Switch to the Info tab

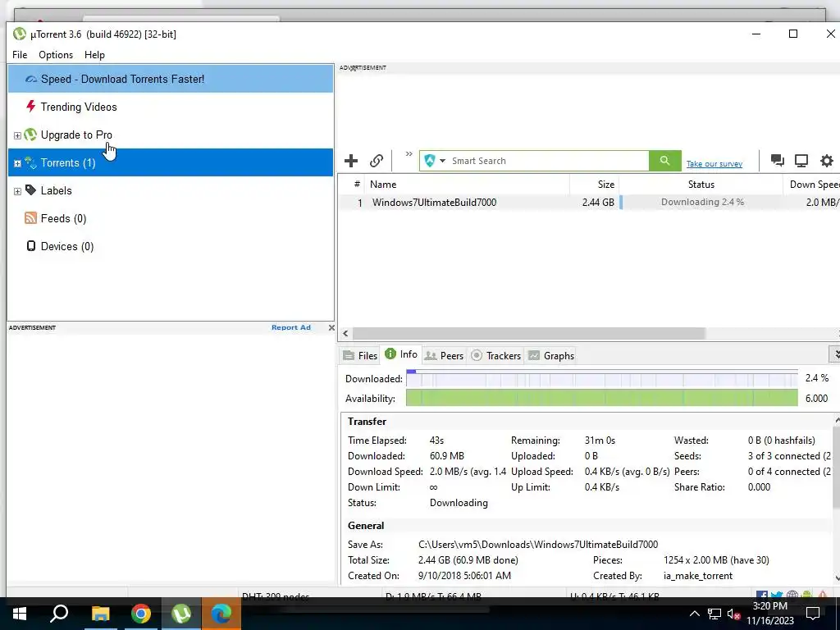pos(401,354)
